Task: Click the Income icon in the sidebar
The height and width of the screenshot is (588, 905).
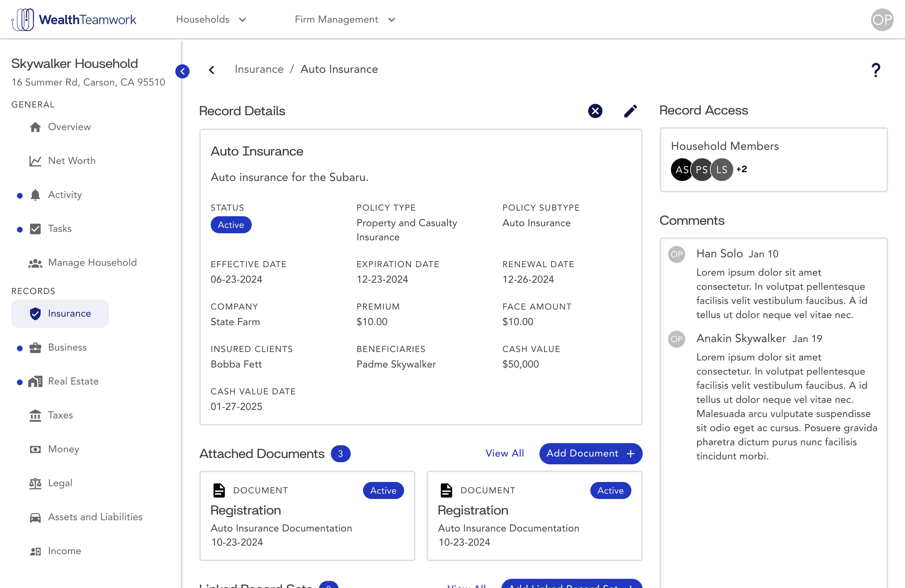Action: 35,551
